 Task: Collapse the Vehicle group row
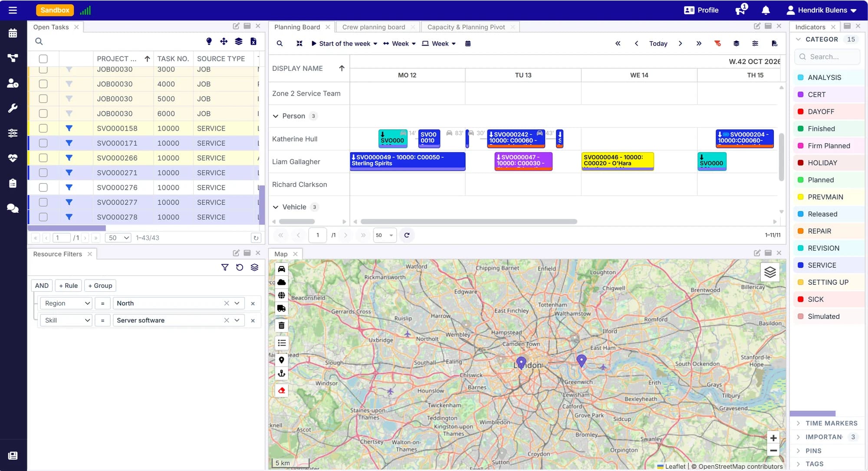pos(275,207)
